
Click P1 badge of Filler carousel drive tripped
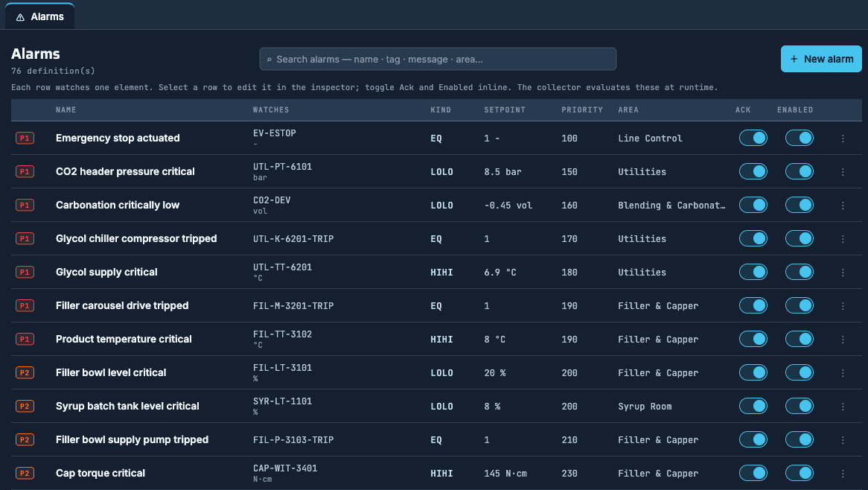(x=25, y=305)
